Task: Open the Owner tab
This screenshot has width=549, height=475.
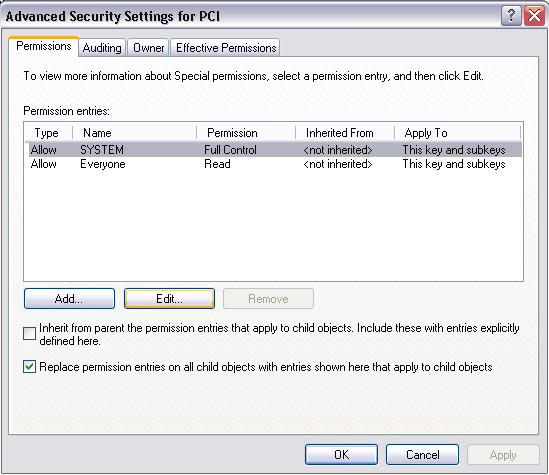Action: 148,48
